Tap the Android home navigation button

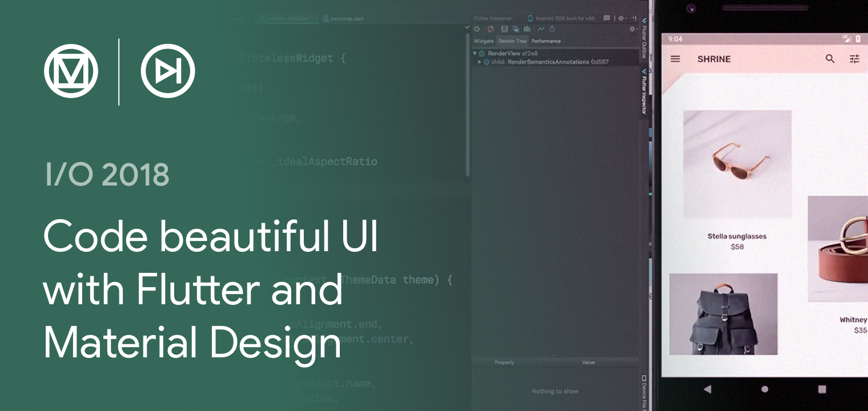(765, 389)
